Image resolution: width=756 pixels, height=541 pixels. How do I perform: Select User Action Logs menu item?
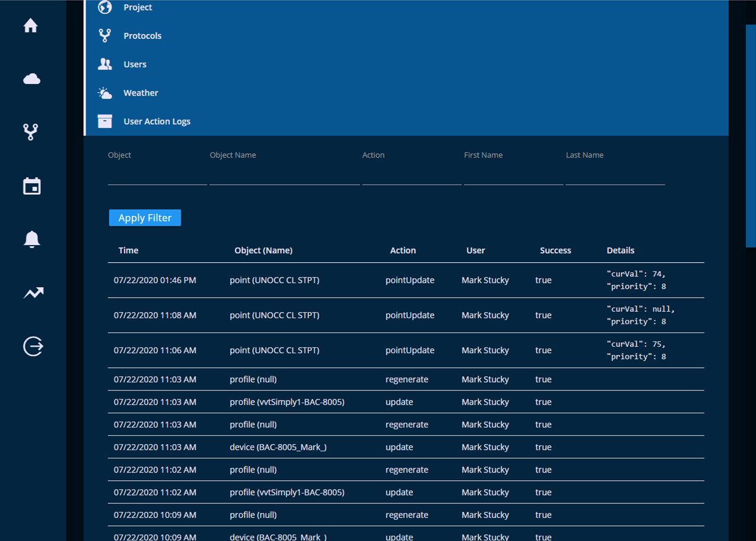coord(157,121)
